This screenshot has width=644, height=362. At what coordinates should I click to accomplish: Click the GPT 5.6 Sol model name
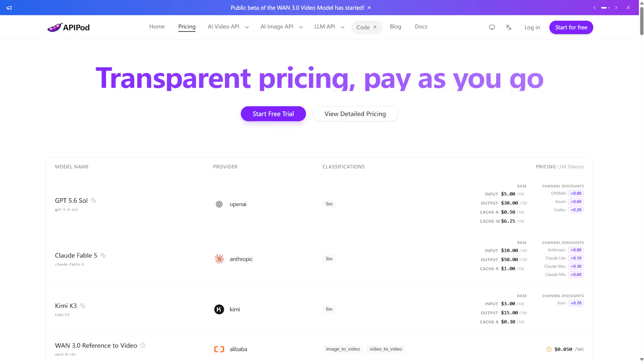(x=71, y=200)
